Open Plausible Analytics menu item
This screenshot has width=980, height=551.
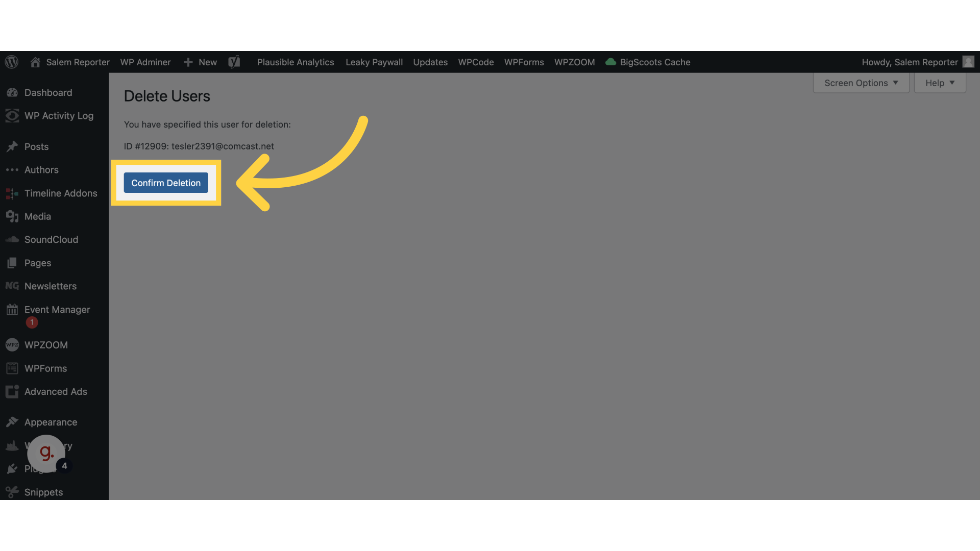click(x=295, y=62)
